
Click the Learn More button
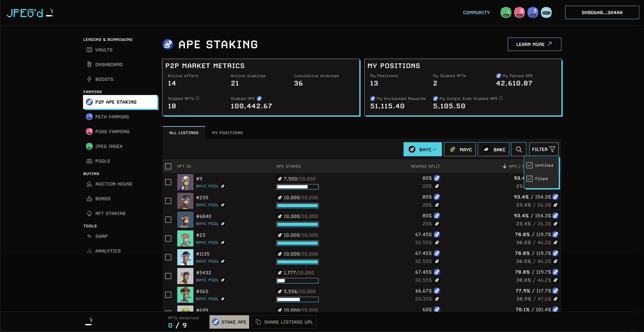pos(534,44)
